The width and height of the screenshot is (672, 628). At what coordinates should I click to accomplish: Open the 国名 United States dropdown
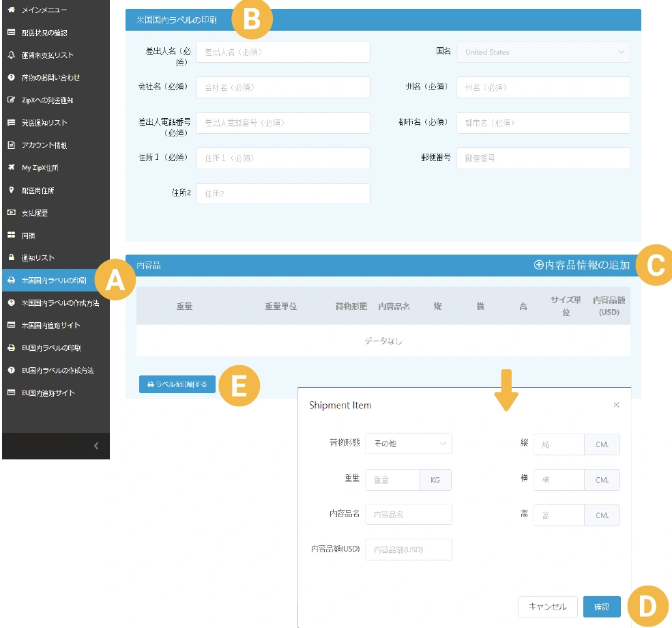click(543, 52)
